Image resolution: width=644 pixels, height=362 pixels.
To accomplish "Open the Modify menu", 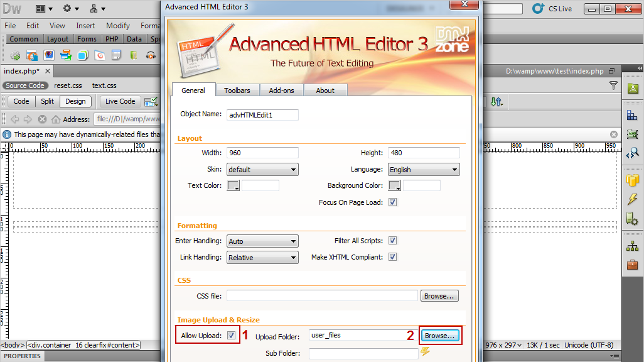I will [x=118, y=26].
